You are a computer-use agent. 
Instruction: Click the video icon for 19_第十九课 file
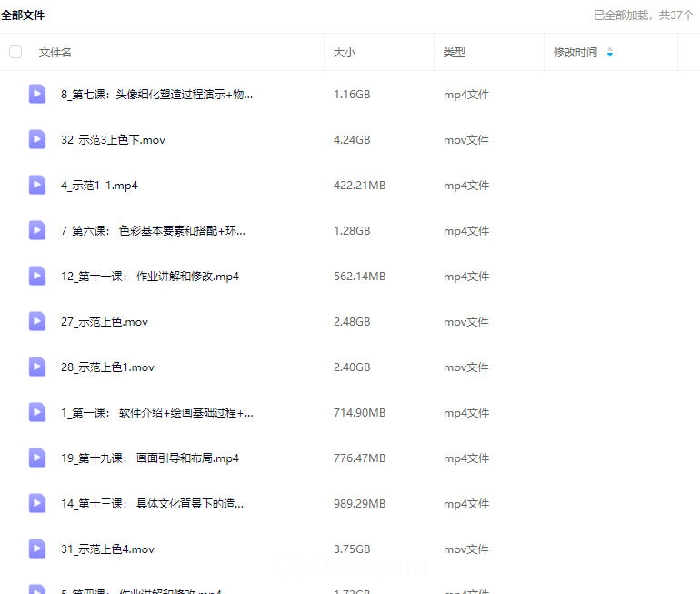(37, 458)
